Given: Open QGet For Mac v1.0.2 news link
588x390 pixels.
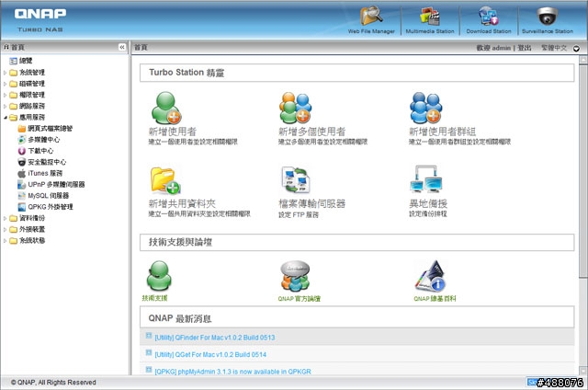Looking at the screenshot, I should (x=210, y=354).
